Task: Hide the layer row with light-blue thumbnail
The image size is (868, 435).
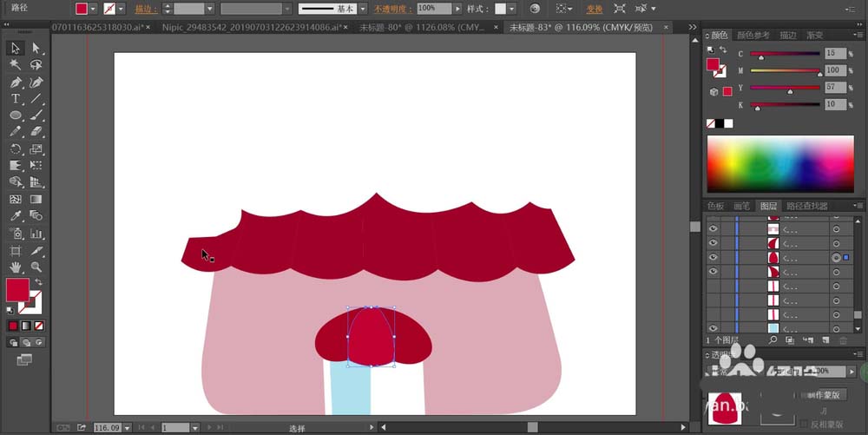Action: pyautogui.click(x=713, y=328)
